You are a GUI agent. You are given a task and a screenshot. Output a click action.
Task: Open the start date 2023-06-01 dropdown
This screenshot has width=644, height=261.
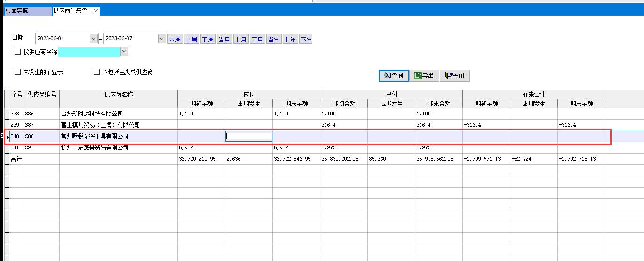pos(94,39)
